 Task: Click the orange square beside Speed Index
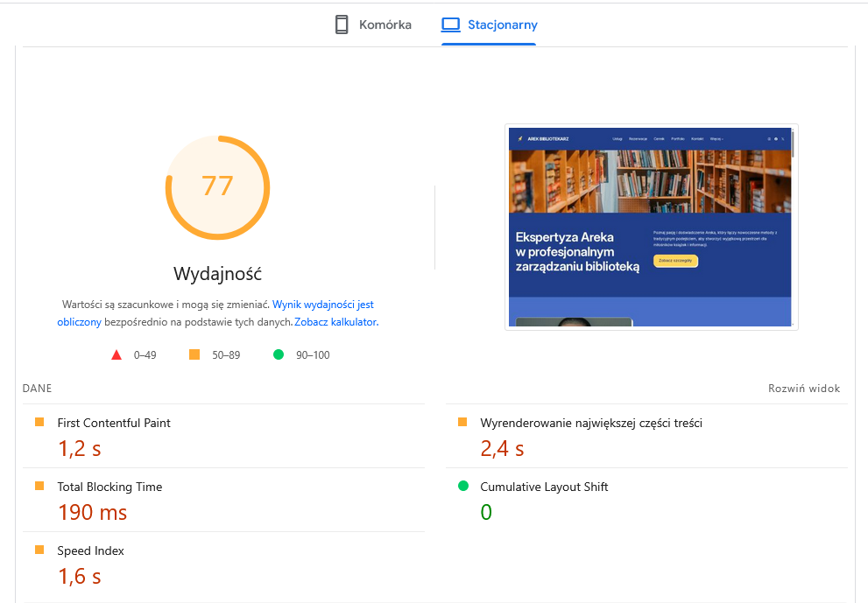[39, 549]
